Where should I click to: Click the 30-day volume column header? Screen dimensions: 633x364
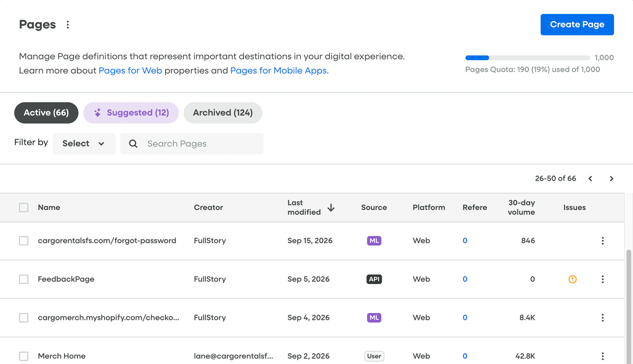(x=521, y=208)
